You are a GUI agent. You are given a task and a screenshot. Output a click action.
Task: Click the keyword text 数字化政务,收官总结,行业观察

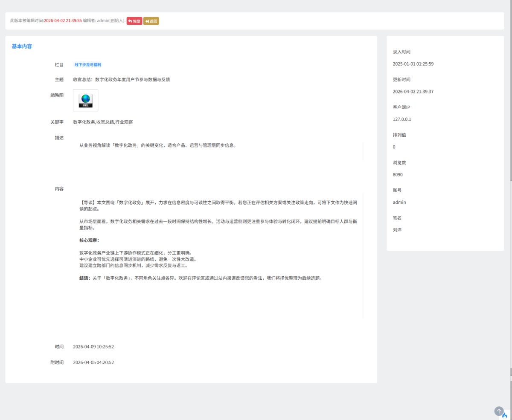point(103,122)
